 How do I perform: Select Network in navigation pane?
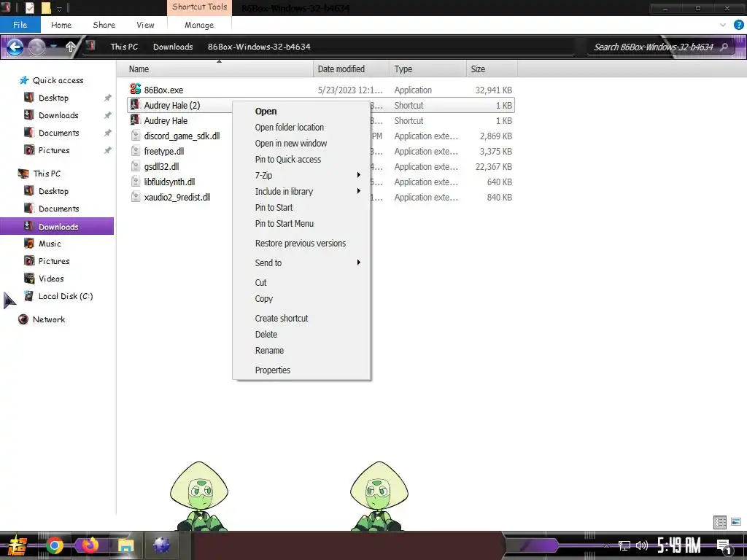click(49, 319)
